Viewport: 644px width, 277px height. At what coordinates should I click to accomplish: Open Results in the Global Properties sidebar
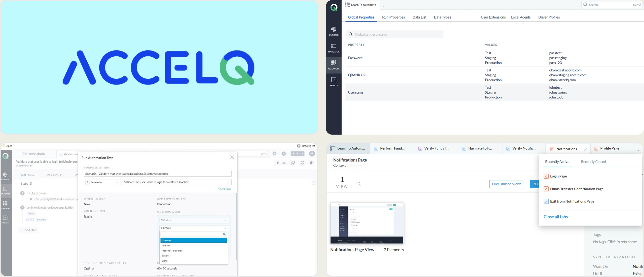334,82
